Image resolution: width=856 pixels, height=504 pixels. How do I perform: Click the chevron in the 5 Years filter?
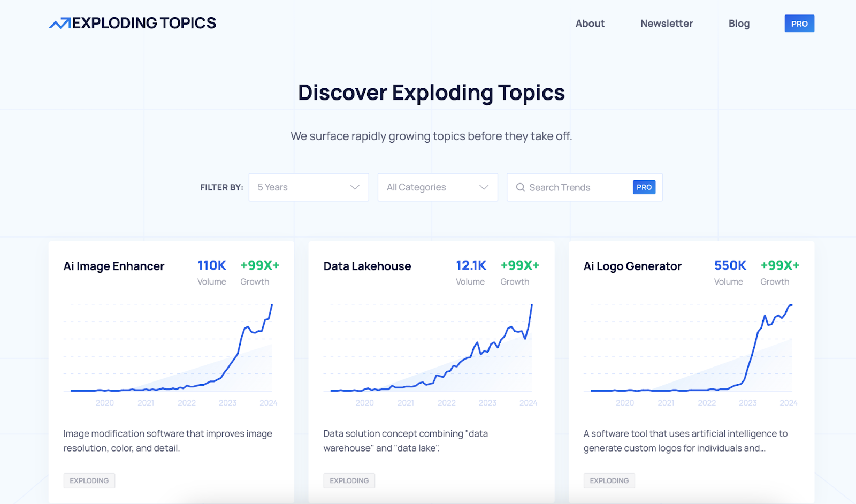click(355, 187)
